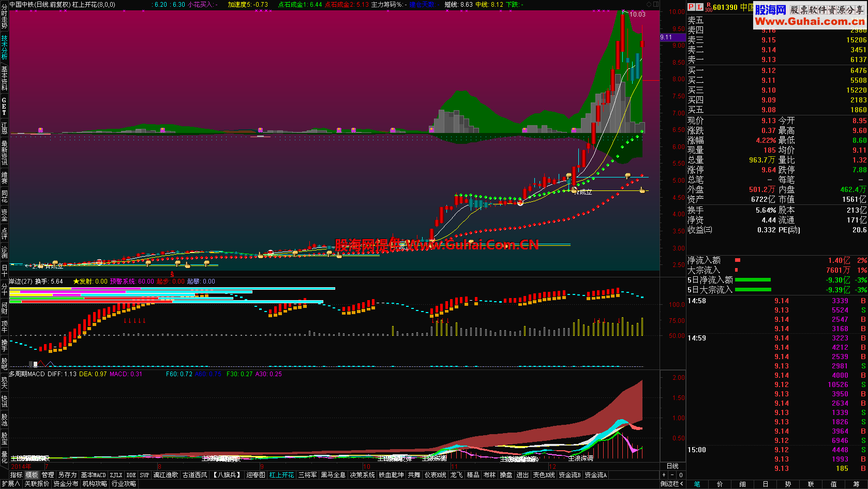The height and width of the screenshot is (489, 868).
Task: Select 指标 indicator tab
Action: 17,475
